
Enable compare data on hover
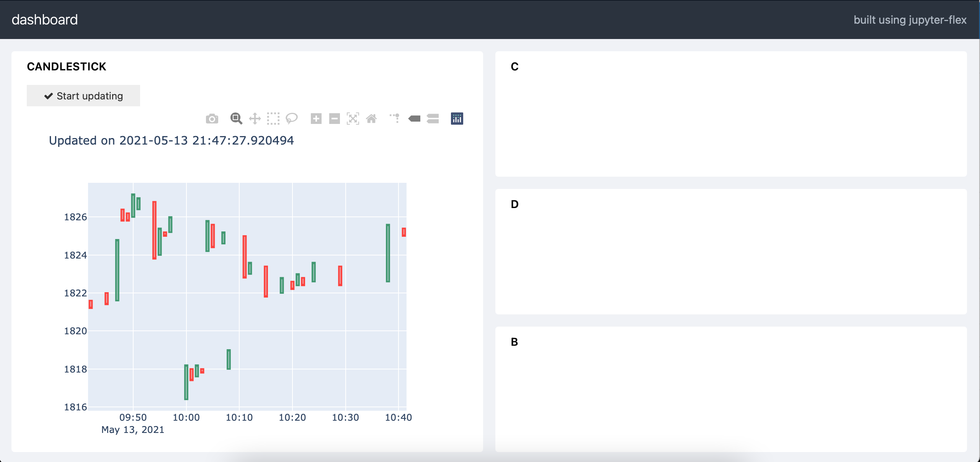coord(433,119)
